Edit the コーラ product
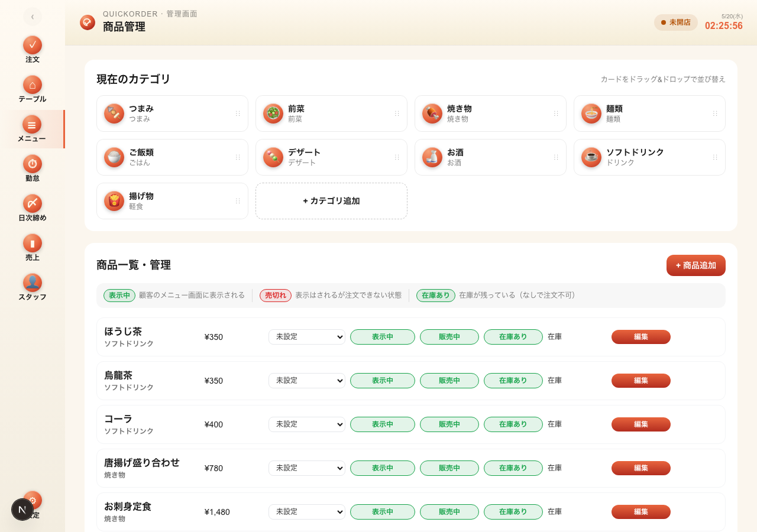The image size is (757, 532). [641, 424]
